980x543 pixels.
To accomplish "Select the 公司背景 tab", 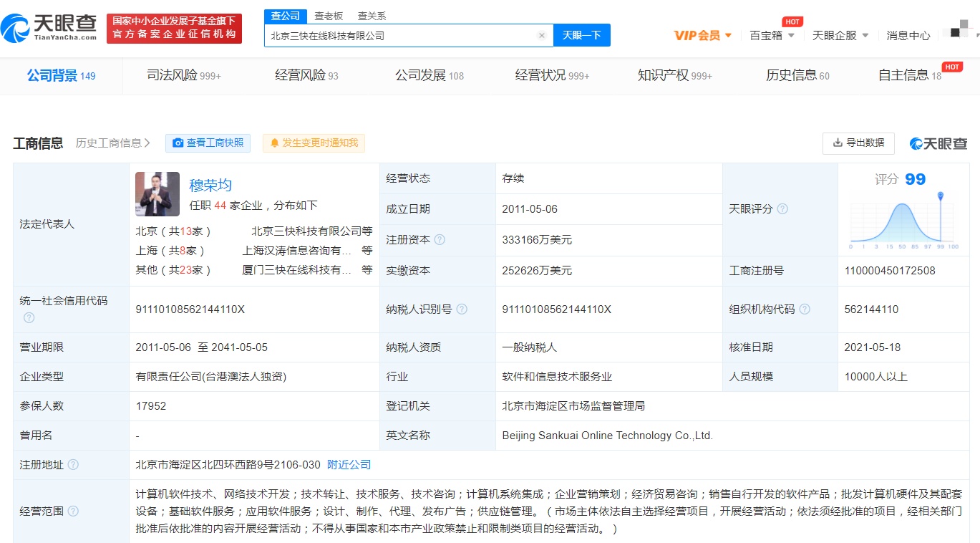I will pyautogui.click(x=61, y=76).
